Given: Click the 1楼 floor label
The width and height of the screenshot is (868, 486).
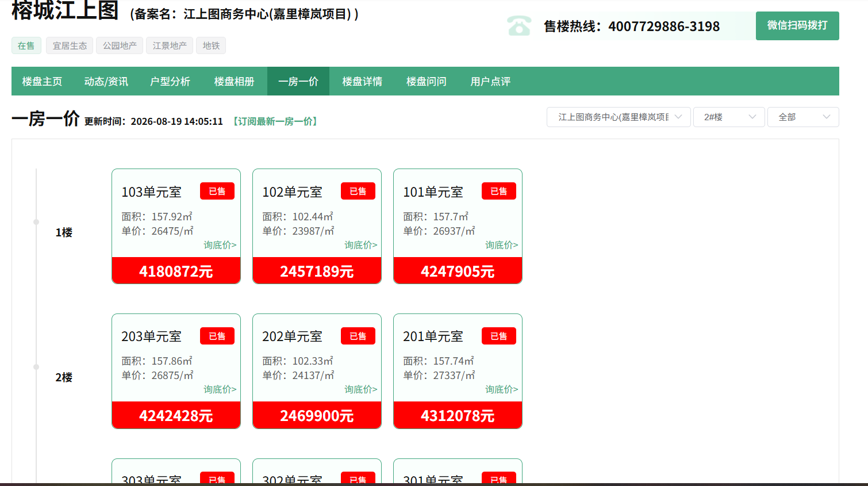Looking at the screenshot, I should pyautogui.click(x=64, y=232).
